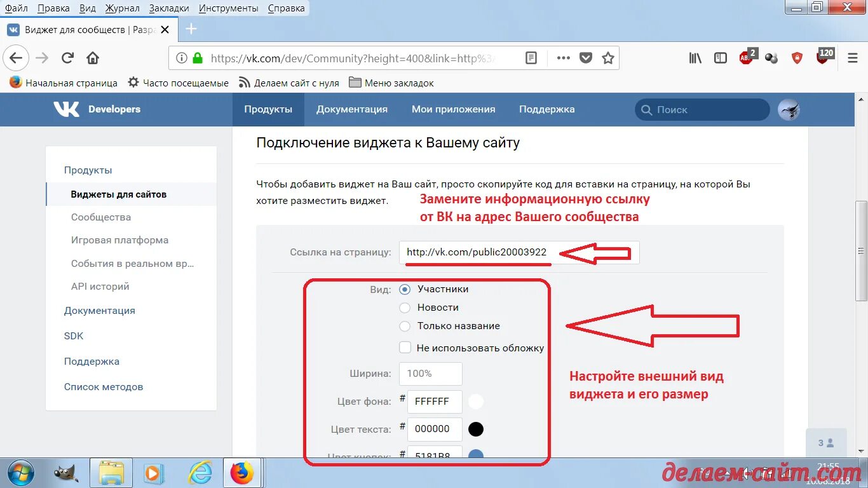Select the 'Новости' radio option
Image resolution: width=868 pixels, height=488 pixels.
[405, 308]
